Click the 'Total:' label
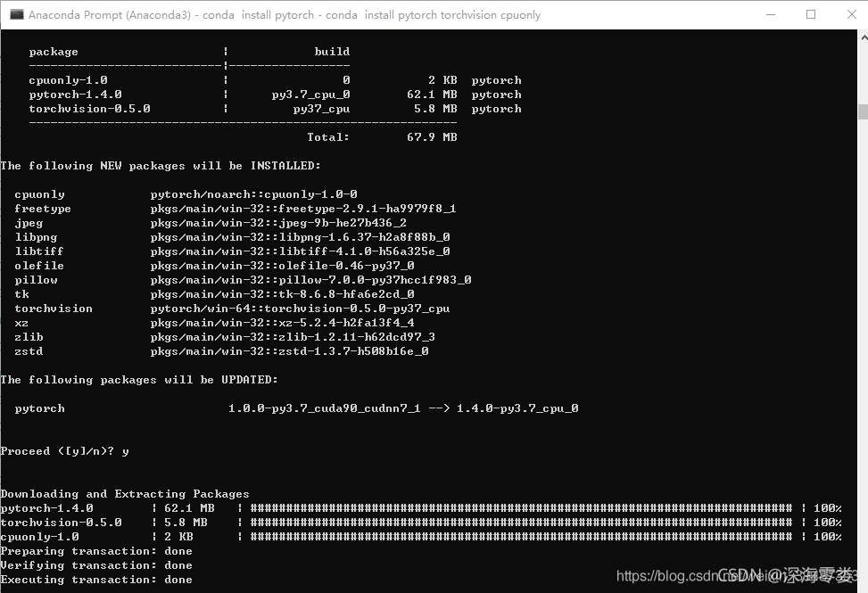868x593 pixels. pos(328,137)
